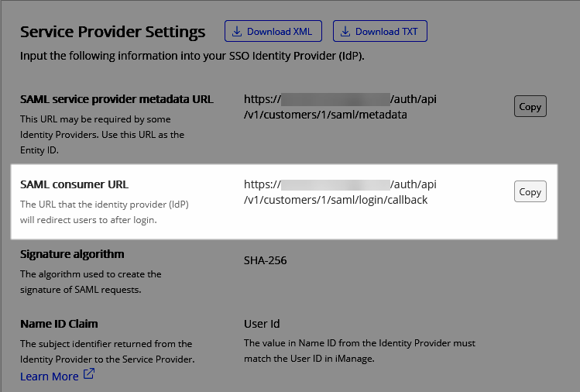Screen dimensions: 580x392
Task: Copy the SAML consumer URL
Action: 530,192
